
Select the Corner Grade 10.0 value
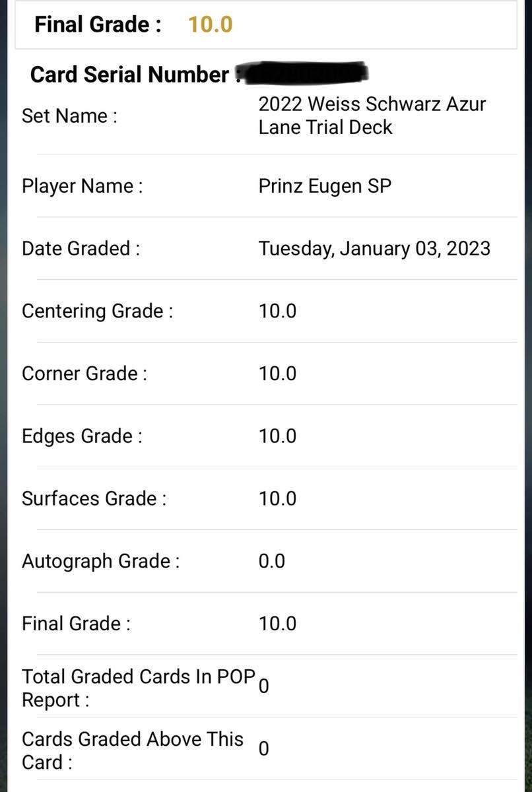(x=277, y=374)
